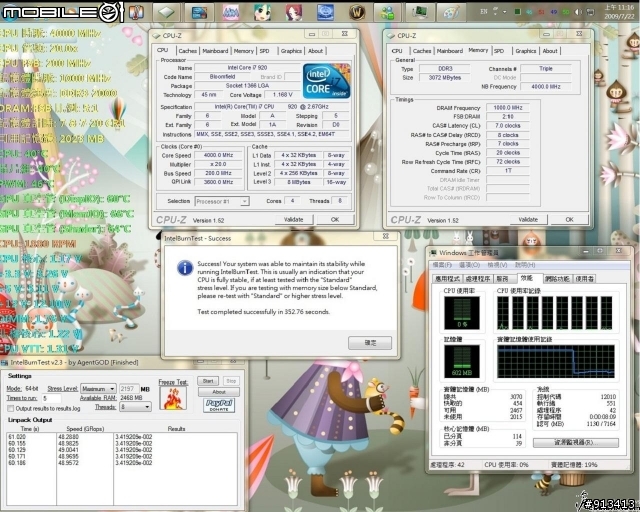640x512 pixels.
Task: Switch to Caches tab in left CPU-Z
Action: coord(187,51)
